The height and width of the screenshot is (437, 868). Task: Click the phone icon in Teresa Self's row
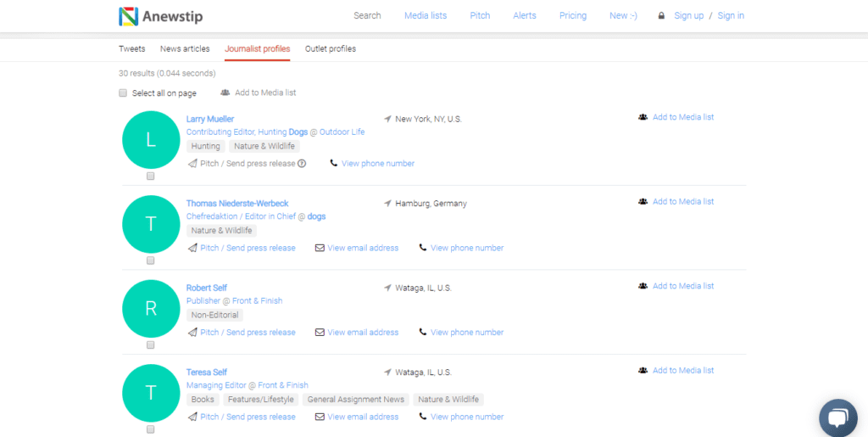(423, 417)
